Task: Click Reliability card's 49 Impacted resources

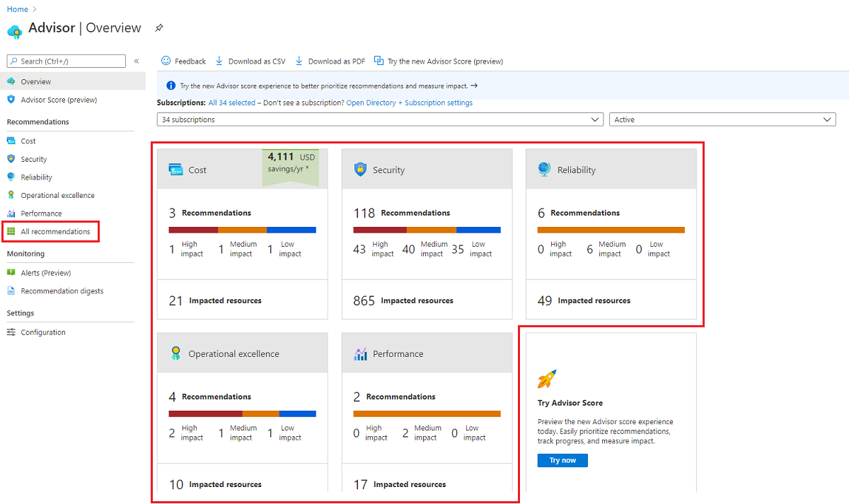Action: pos(584,300)
